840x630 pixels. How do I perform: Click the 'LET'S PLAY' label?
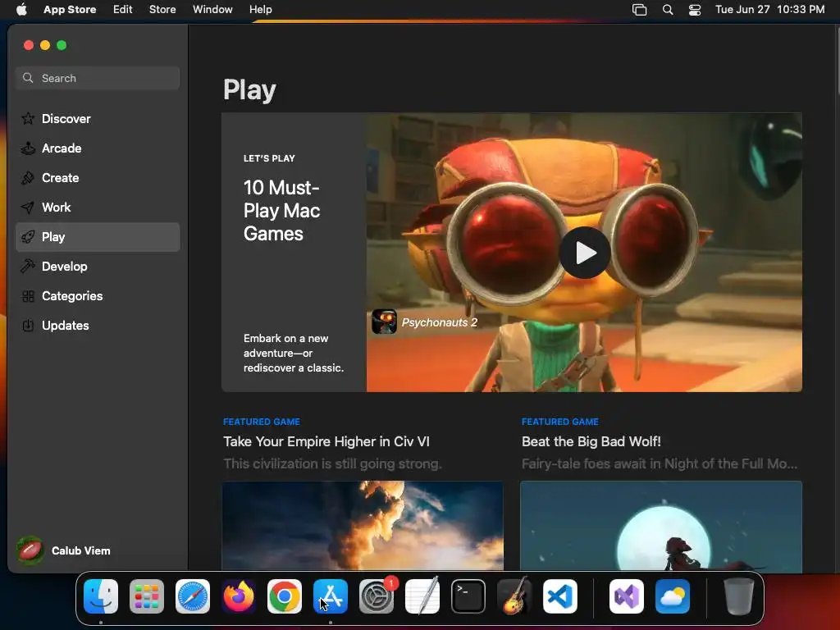(x=269, y=158)
